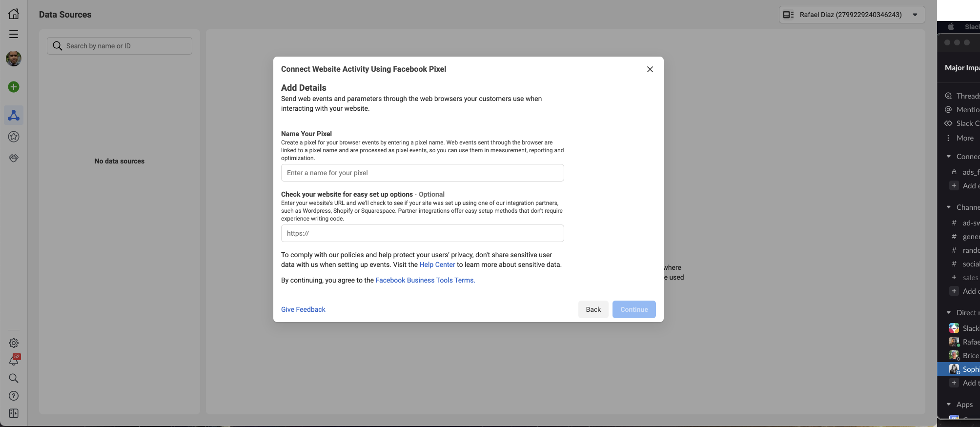The width and height of the screenshot is (980, 427).
Task: Collapse the Apps section in Slack
Action: pos(949,404)
